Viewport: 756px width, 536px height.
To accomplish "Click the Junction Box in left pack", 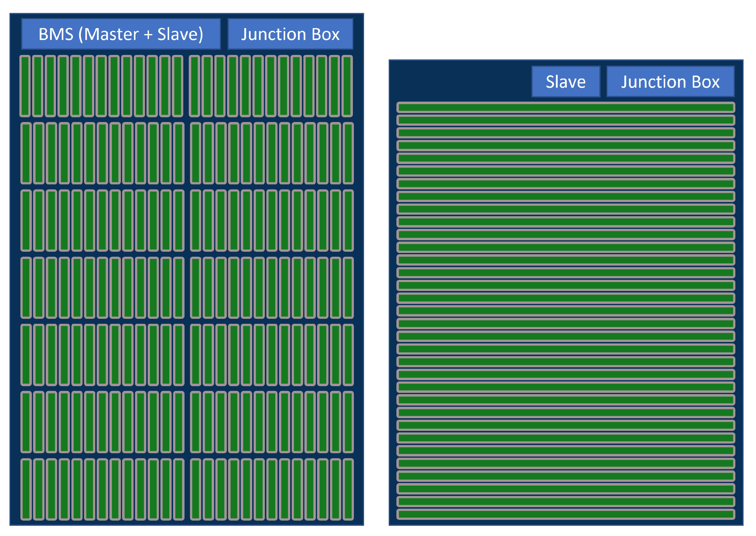I will point(290,34).
